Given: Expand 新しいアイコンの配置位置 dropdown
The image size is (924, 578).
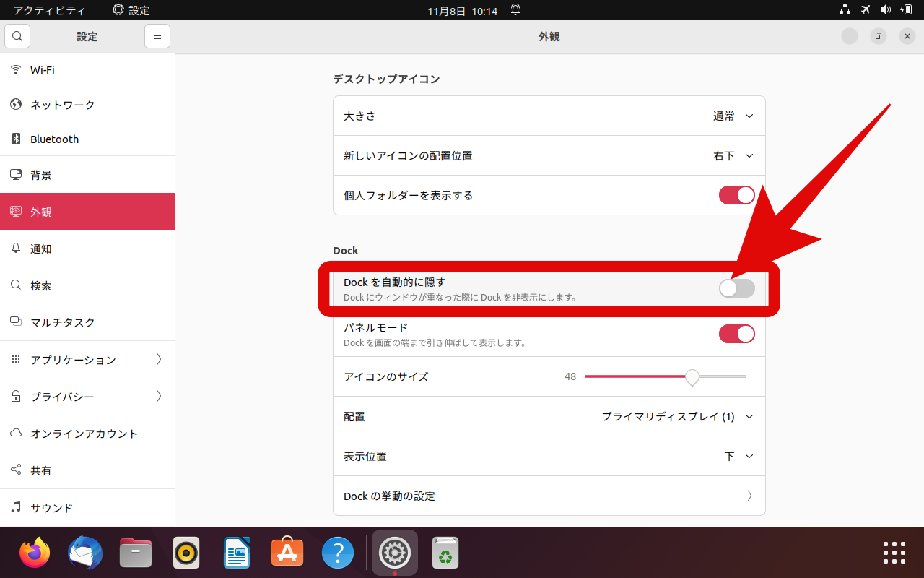Looking at the screenshot, I should pyautogui.click(x=733, y=156).
